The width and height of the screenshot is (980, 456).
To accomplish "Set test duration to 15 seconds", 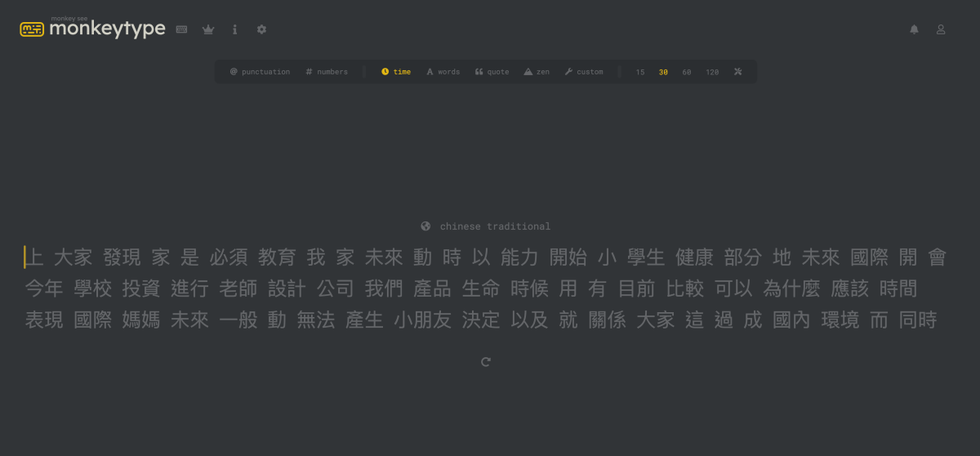I will coord(640,72).
